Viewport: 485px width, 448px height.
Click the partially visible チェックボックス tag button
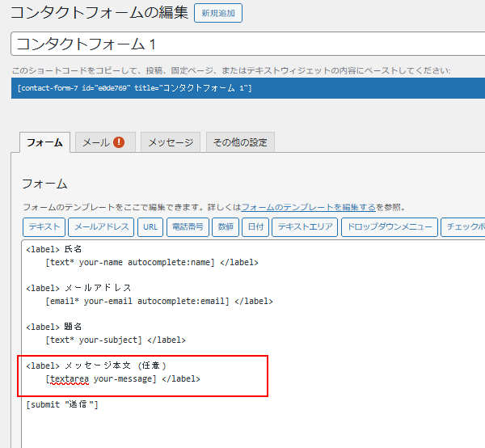(x=464, y=227)
